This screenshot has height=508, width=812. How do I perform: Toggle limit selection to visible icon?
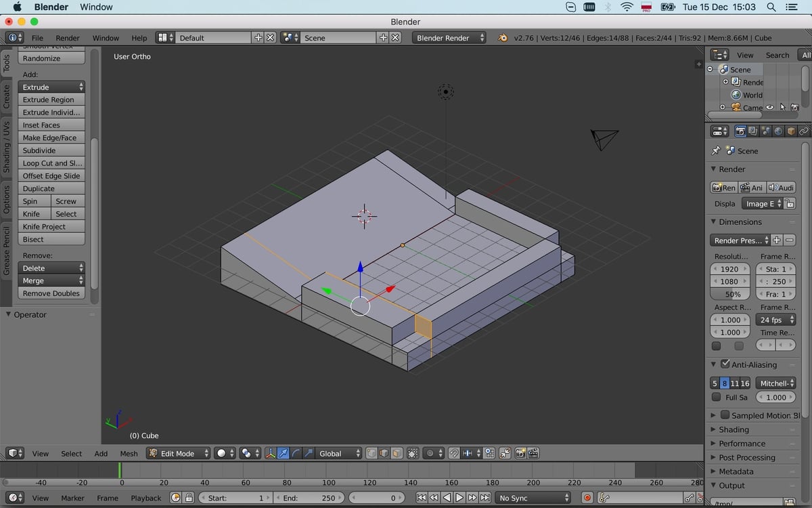tap(412, 453)
